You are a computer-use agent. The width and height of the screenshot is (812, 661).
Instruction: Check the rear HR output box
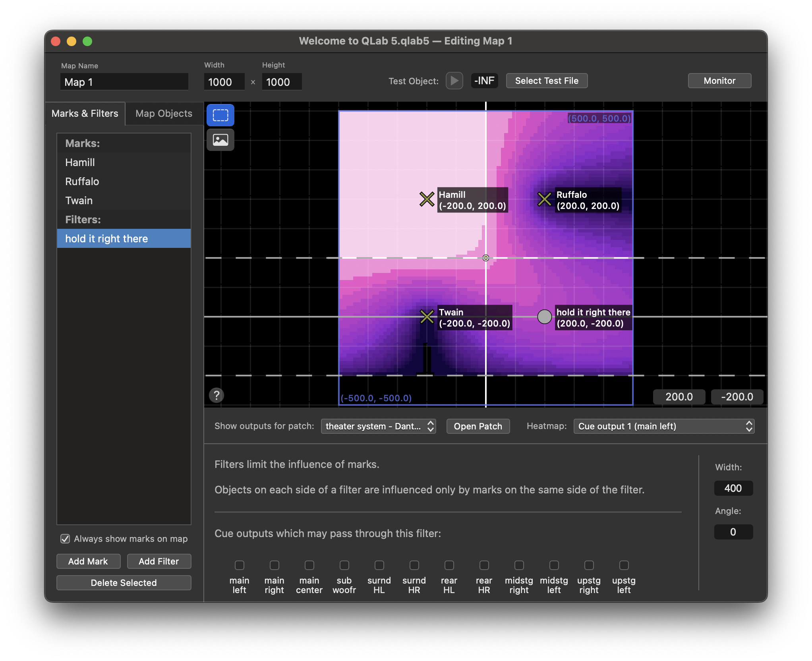point(484,565)
